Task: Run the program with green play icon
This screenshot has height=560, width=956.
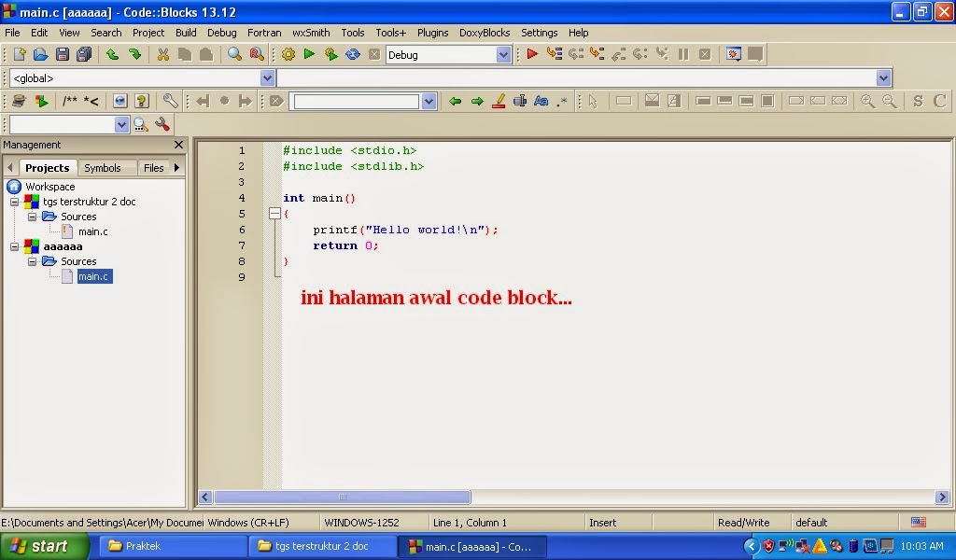Action: (309, 55)
